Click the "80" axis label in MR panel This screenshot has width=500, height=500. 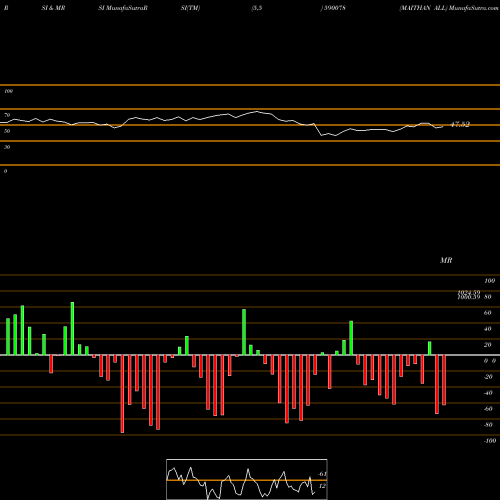coord(488,297)
